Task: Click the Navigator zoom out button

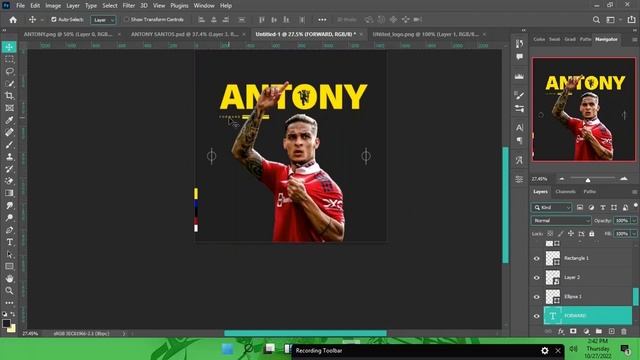Action: click(x=562, y=179)
